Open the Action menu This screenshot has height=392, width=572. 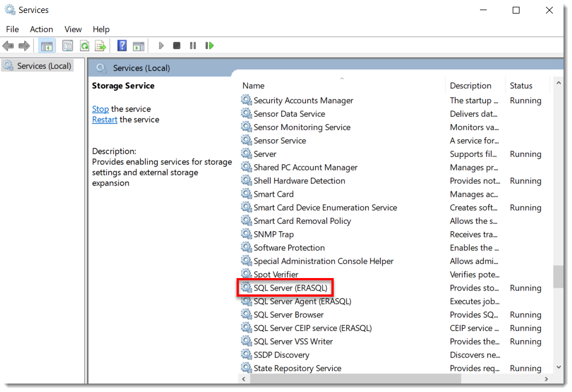click(x=41, y=29)
